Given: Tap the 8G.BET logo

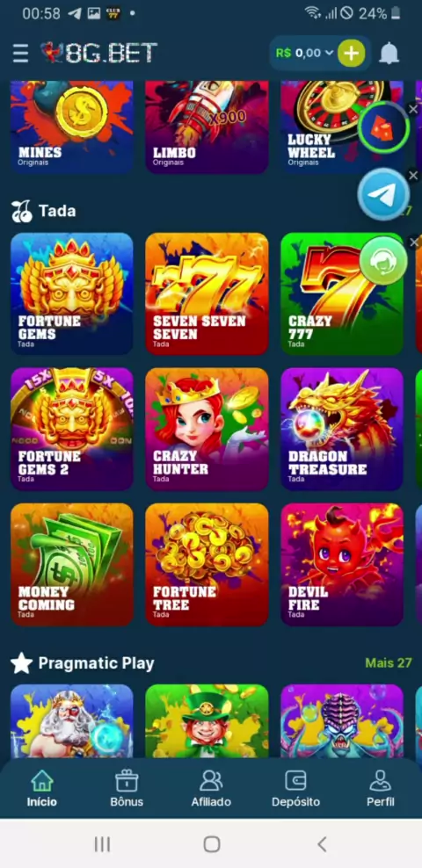Looking at the screenshot, I should pyautogui.click(x=99, y=53).
